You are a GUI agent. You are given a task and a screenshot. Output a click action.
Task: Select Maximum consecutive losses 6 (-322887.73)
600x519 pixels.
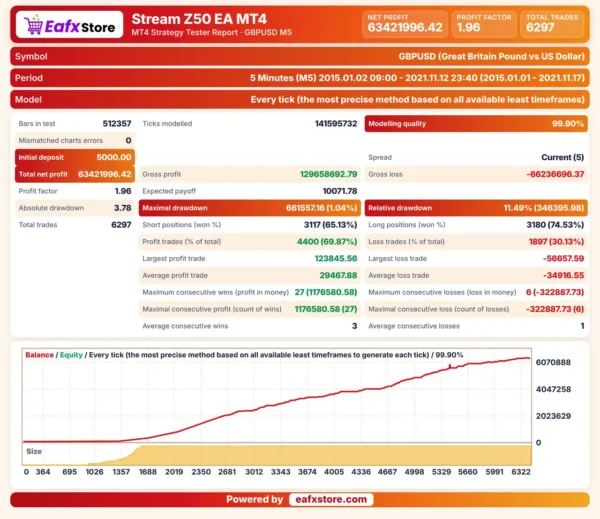555,292
